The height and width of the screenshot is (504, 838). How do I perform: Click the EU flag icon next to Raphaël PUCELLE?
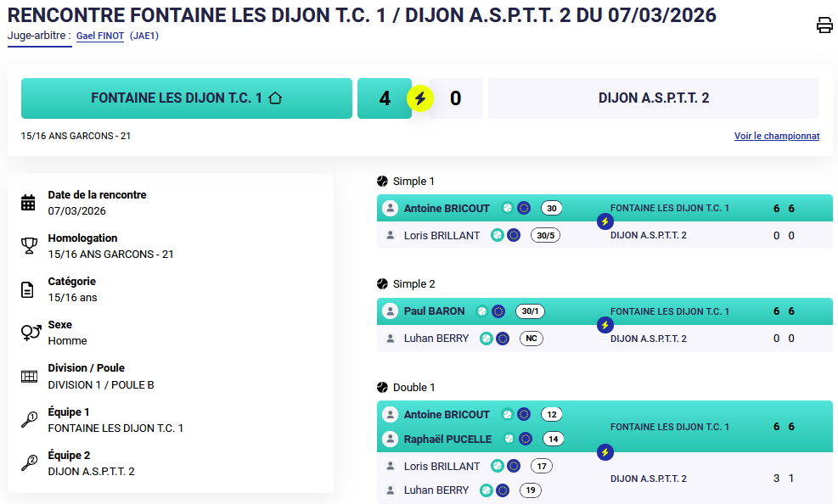tap(526, 439)
